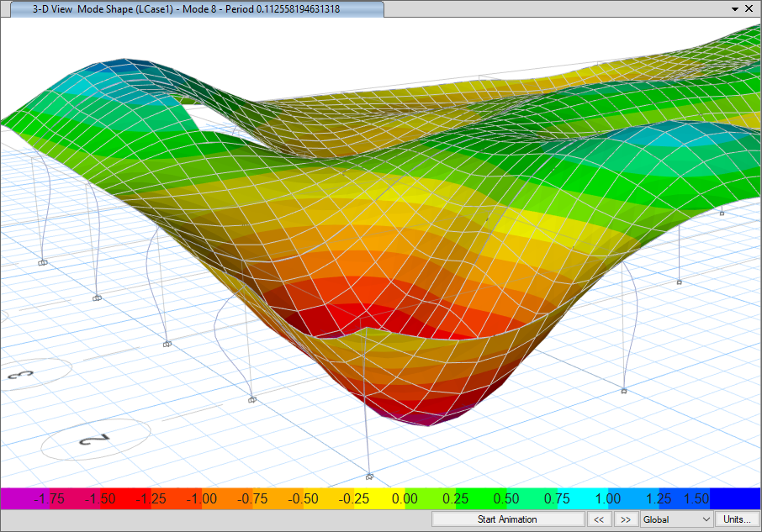The width and height of the screenshot is (762, 532).
Task: Select grid line bubble labeled 2
Action: pyautogui.click(x=96, y=440)
